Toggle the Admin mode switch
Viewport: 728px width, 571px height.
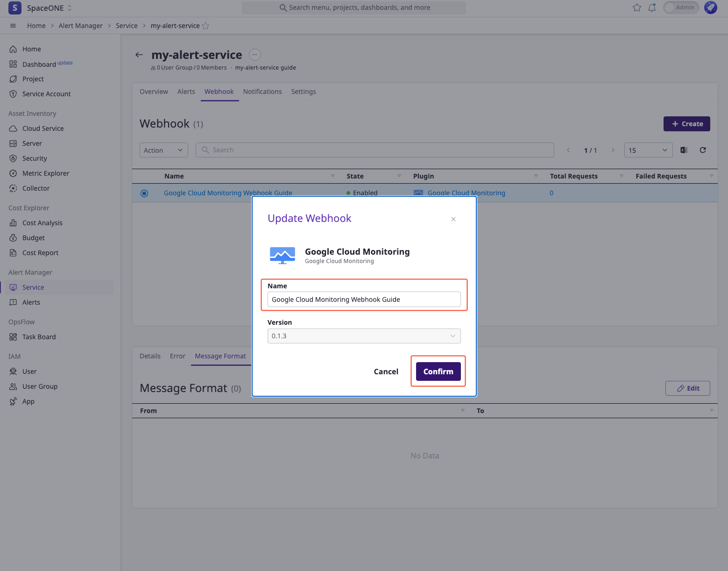[681, 7]
